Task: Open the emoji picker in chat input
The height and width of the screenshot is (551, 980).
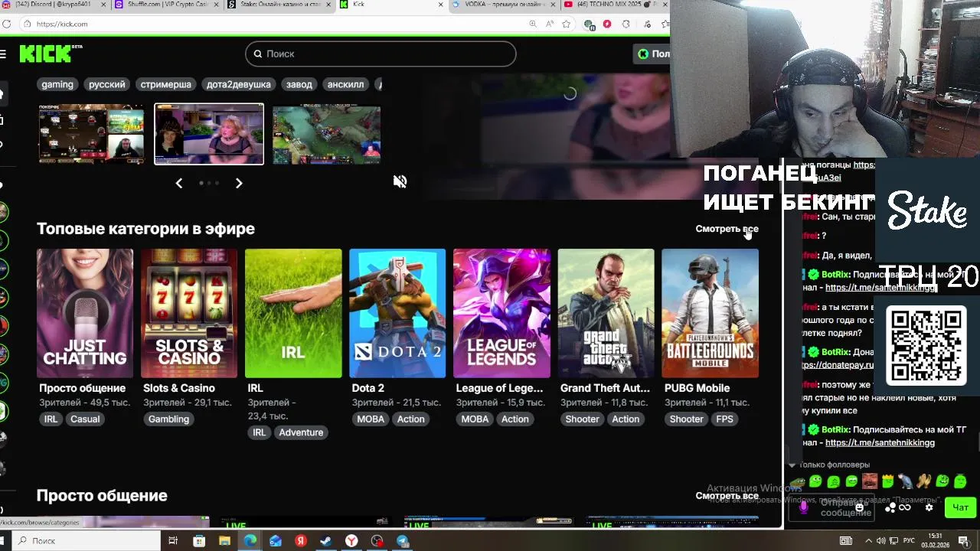Action: pyautogui.click(x=860, y=507)
